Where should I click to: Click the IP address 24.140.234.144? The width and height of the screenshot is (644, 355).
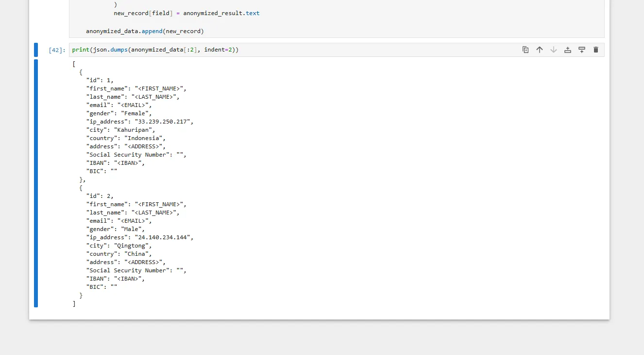coord(164,237)
